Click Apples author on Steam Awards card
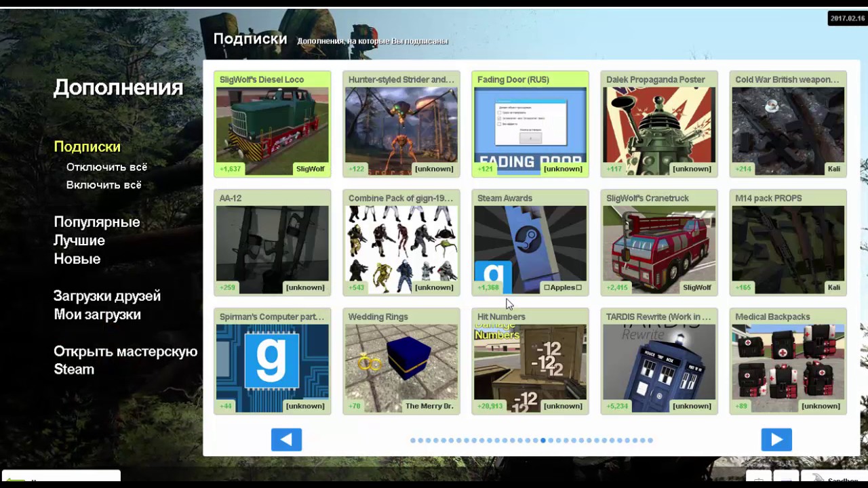The width and height of the screenshot is (868, 488). tap(563, 287)
